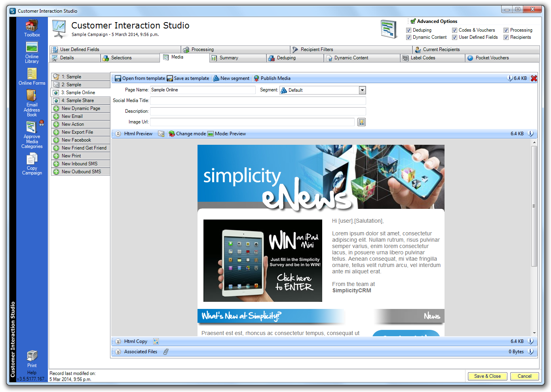Toggle the Dynamic Content checkbox
The image size is (551, 392).
(x=408, y=38)
